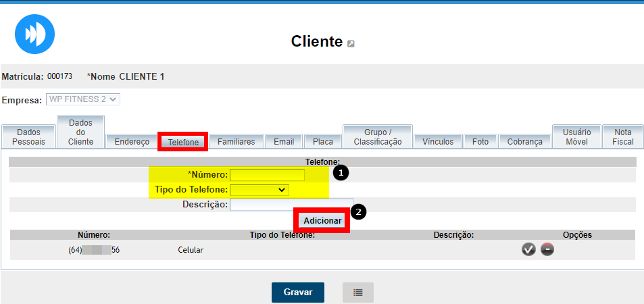Click the Adicionar button
This screenshot has width=644, height=304.
322,221
